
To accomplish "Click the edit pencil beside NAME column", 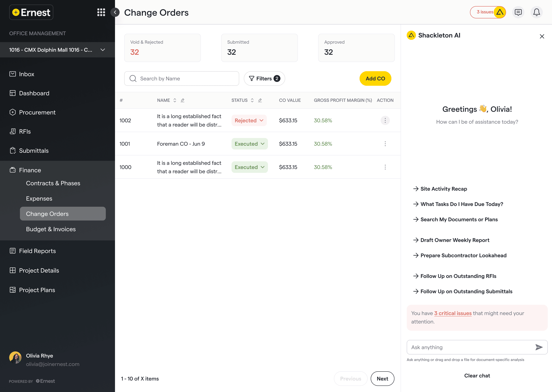I will (182, 100).
